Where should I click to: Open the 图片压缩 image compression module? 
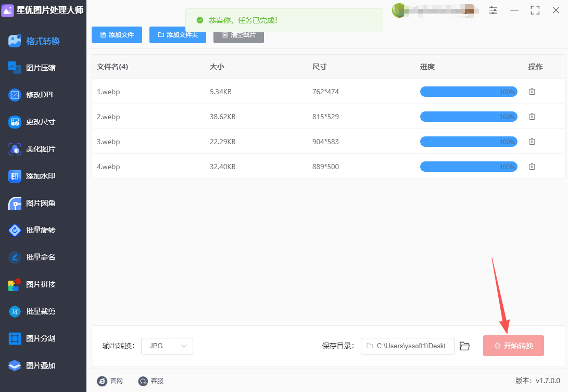(32, 68)
